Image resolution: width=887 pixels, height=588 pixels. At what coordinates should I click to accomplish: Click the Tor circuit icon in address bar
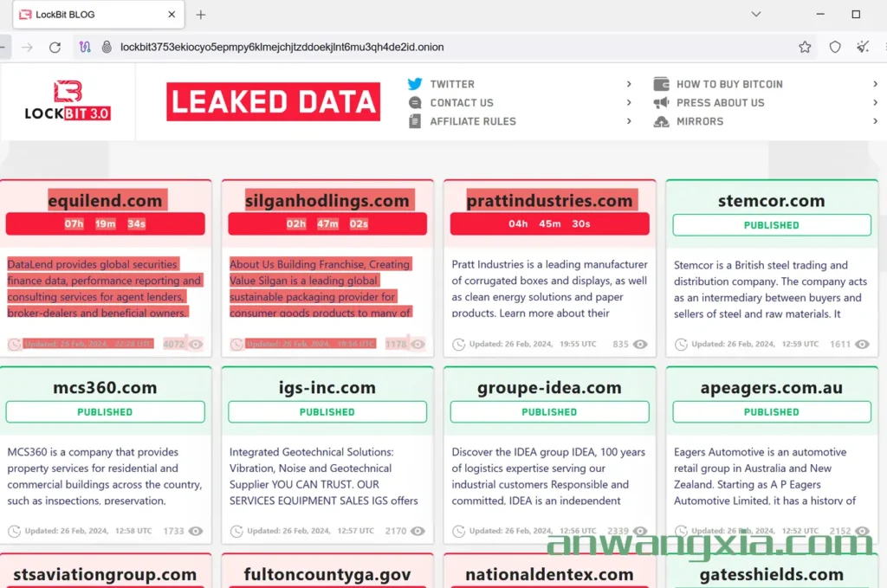85,47
